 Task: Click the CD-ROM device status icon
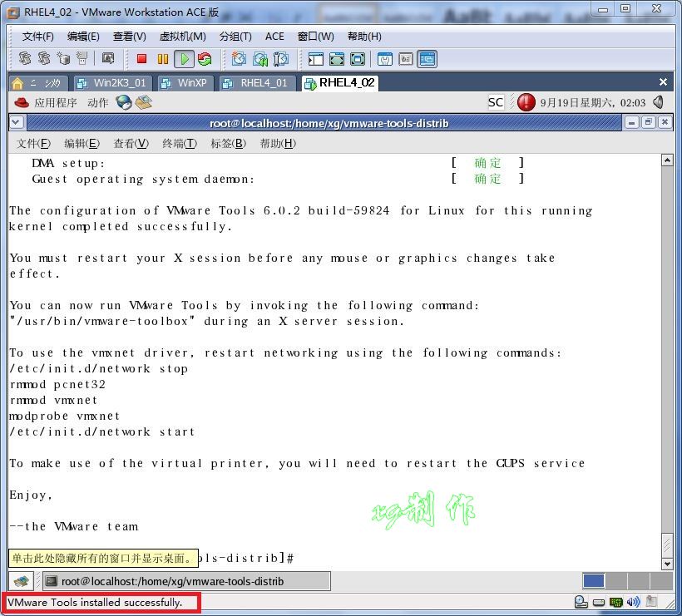pyautogui.click(x=581, y=602)
